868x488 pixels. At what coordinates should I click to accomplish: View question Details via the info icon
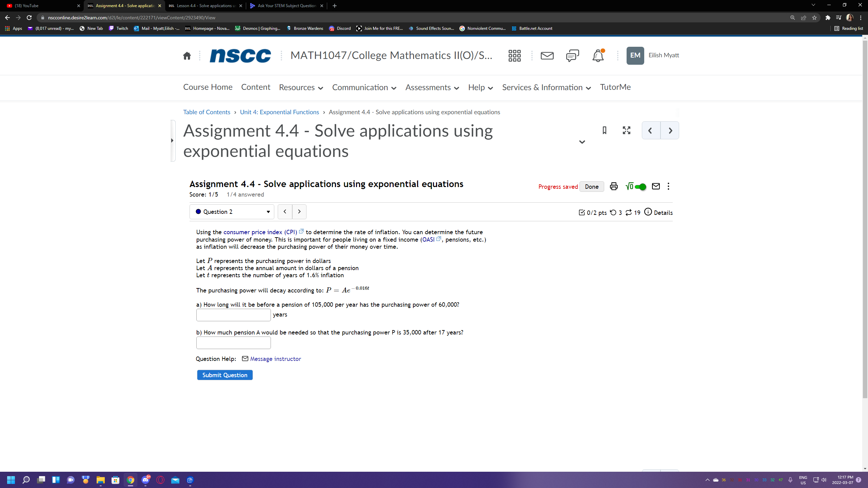click(x=648, y=212)
